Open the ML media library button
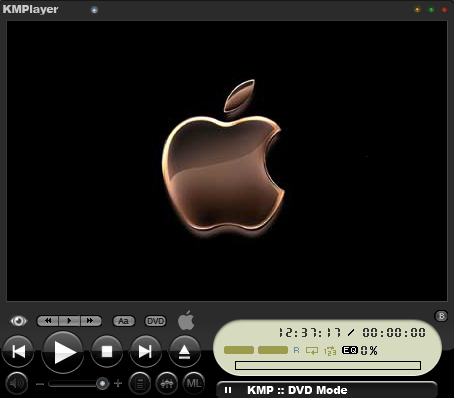Image resolution: width=454 pixels, height=398 pixels. tap(194, 383)
